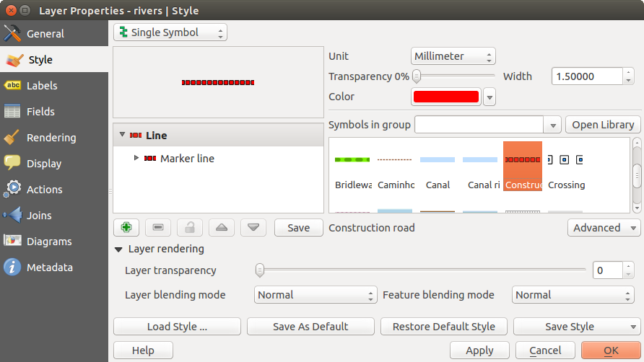Open the Metadata tab in sidebar
This screenshot has height=362, width=644.
coord(49,268)
